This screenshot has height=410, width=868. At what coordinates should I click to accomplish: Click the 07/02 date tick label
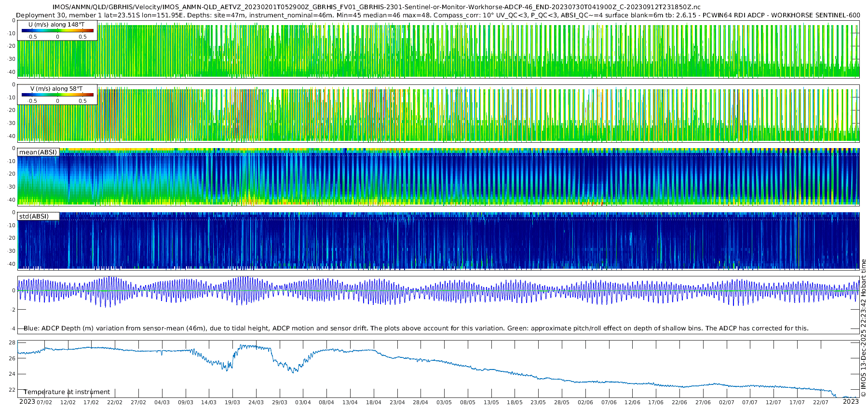pyautogui.click(x=44, y=402)
